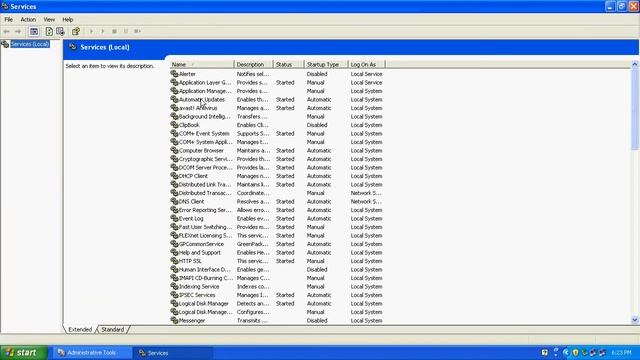Sort by the Description column header
Viewport: 640px width, 360px height.
[x=253, y=64]
